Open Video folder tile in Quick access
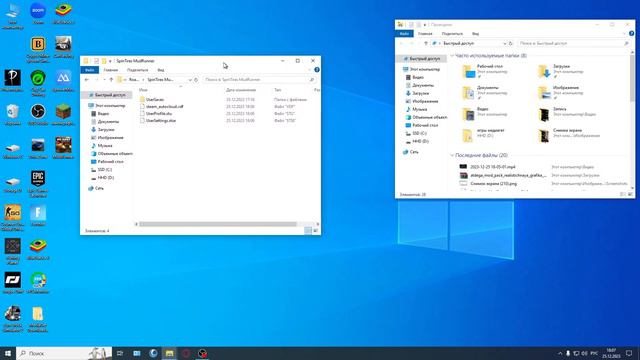The image size is (640, 360). coord(486,114)
